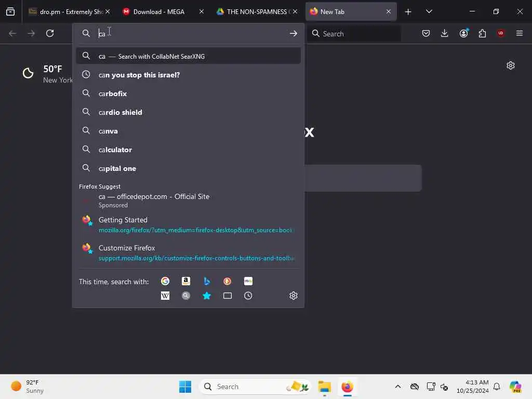532x399 pixels.
Task: Click the Go arrow in the address bar
Action: tap(294, 33)
